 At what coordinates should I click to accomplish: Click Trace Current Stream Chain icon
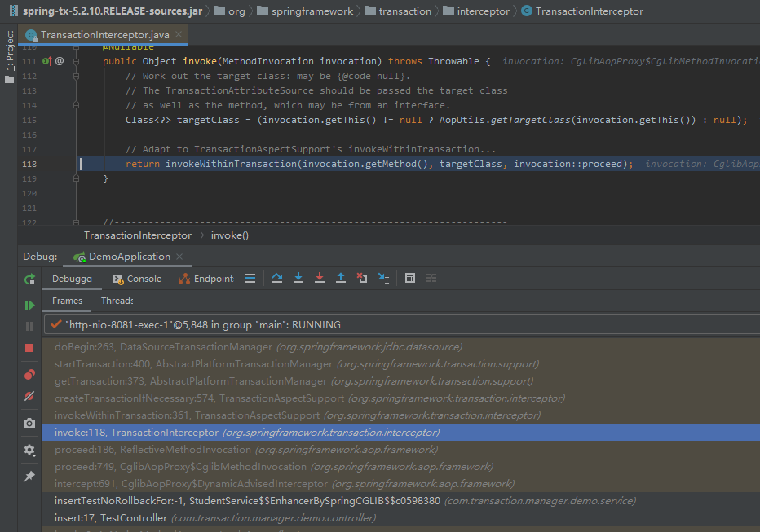(x=431, y=279)
